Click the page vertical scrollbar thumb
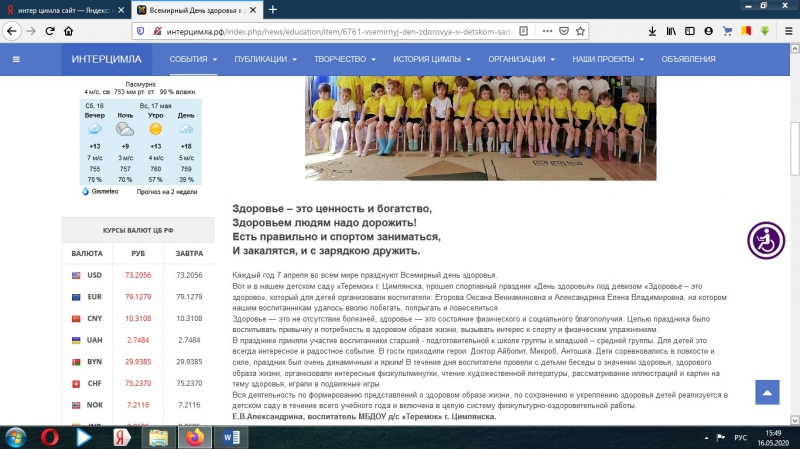Image resolution: width=800 pixels, height=449 pixels. (x=794, y=148)
